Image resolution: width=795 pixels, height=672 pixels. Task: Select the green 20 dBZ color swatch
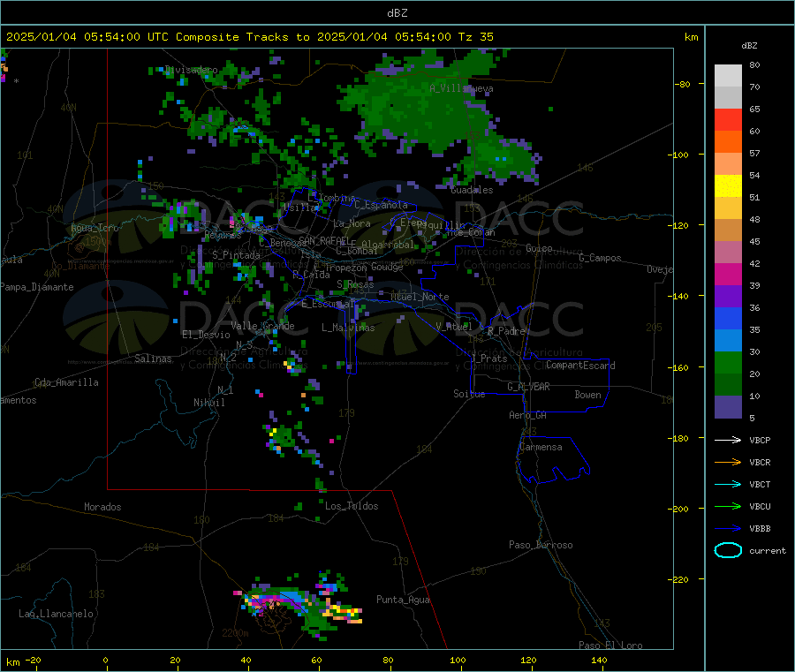point(728,362)
